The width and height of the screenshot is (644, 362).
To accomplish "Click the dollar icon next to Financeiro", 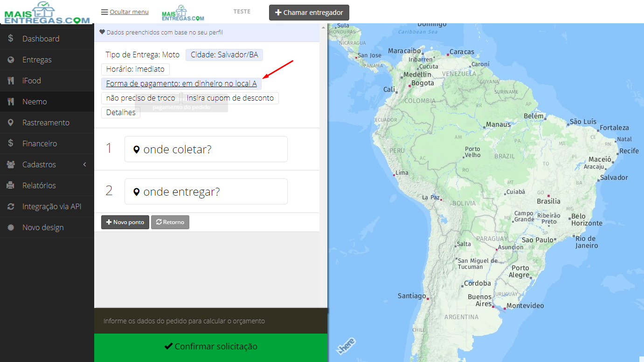I will click(x=11, y=143).
